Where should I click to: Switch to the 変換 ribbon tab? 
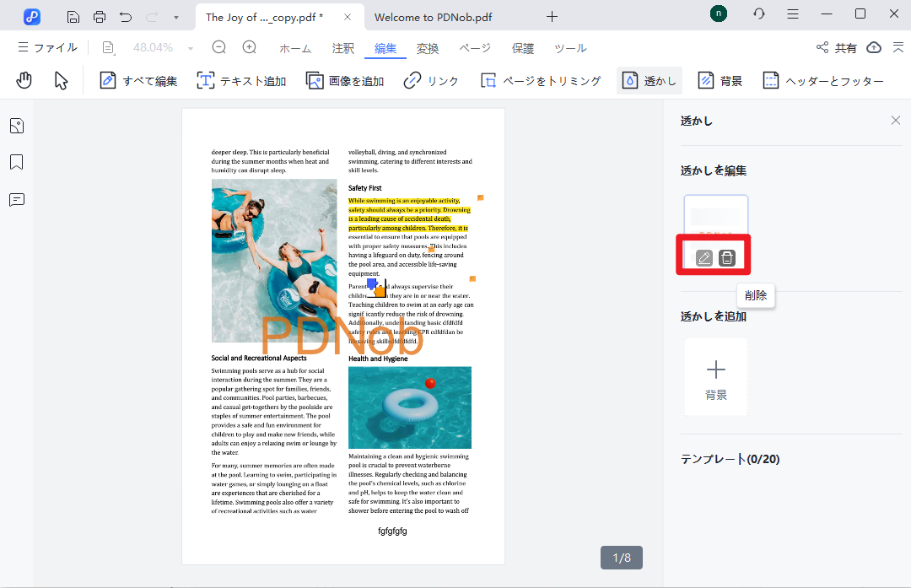(x=428, y=48)
